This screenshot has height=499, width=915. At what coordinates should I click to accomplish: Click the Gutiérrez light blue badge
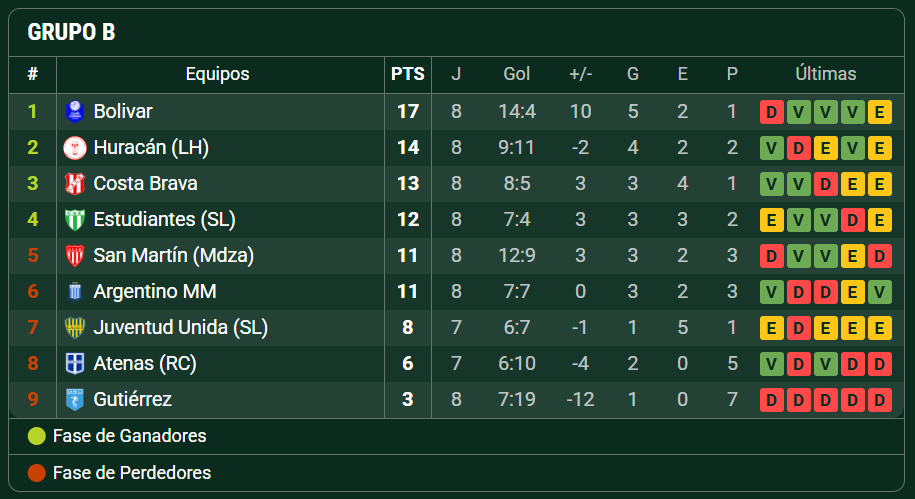pyautogui.click(x=75, y=400)
